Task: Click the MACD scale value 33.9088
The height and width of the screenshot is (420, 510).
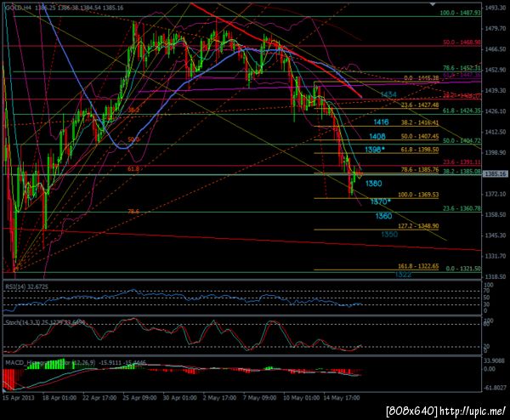Action: coord(496,360)
